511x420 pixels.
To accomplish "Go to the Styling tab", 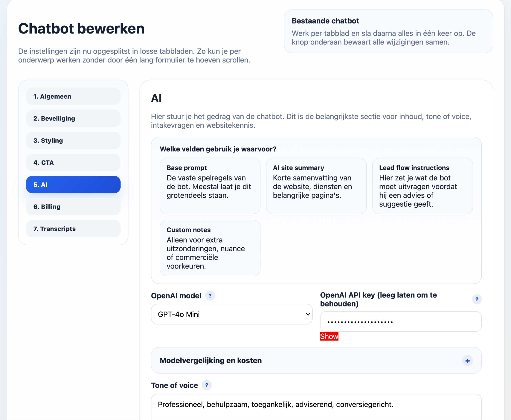I will point(73,140).
